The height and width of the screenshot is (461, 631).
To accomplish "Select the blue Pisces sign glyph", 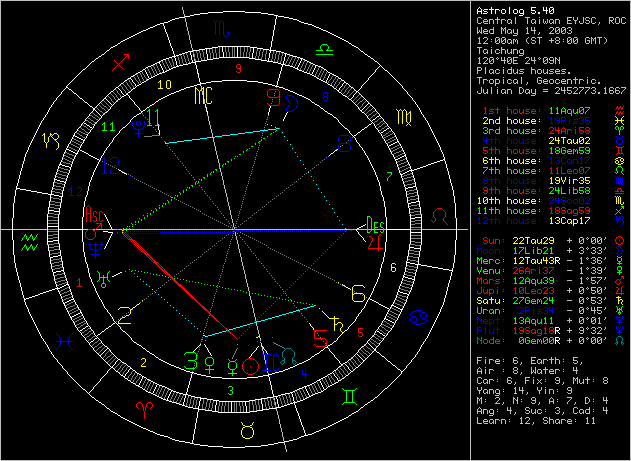I will tap(64, 341).
